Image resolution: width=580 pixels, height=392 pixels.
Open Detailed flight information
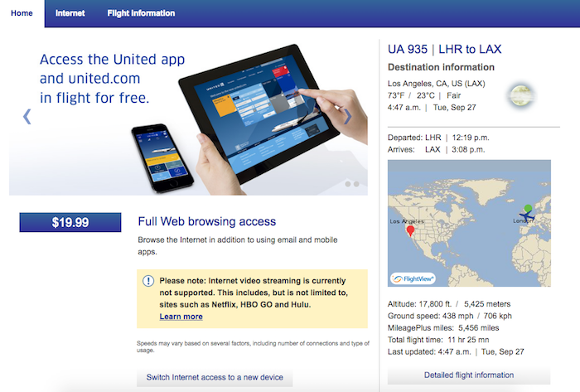click(x=469, y=375)
